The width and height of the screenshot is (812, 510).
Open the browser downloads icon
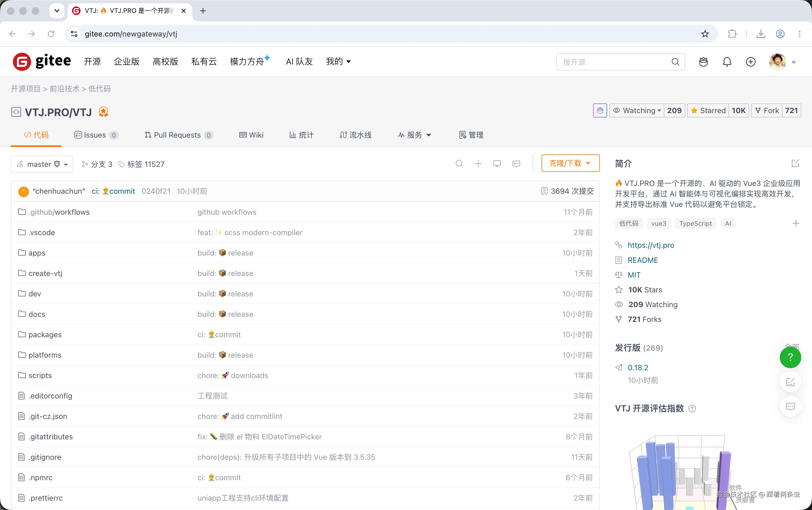761,34
